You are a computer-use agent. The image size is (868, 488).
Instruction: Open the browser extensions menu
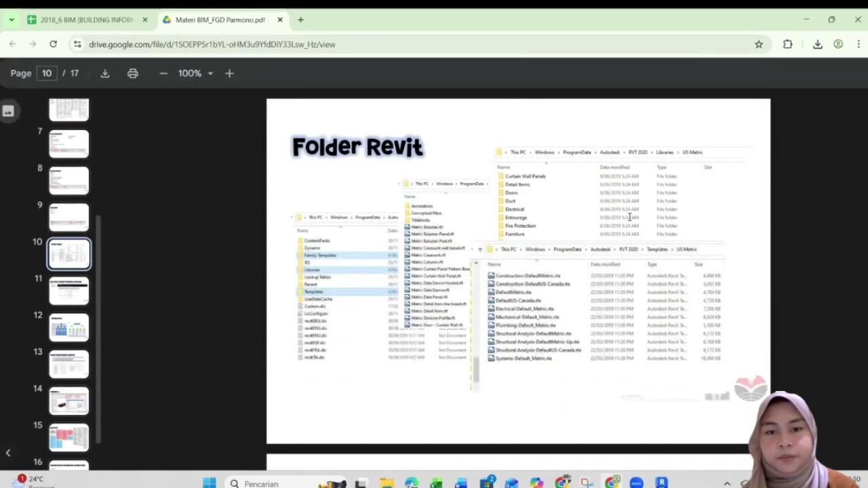pyautogui.click(x=787, y=44)
